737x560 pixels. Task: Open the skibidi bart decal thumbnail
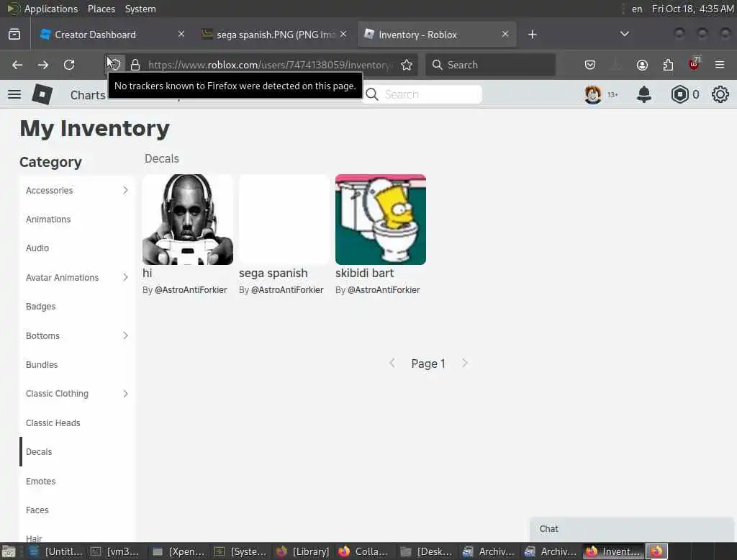pos(381,220)
